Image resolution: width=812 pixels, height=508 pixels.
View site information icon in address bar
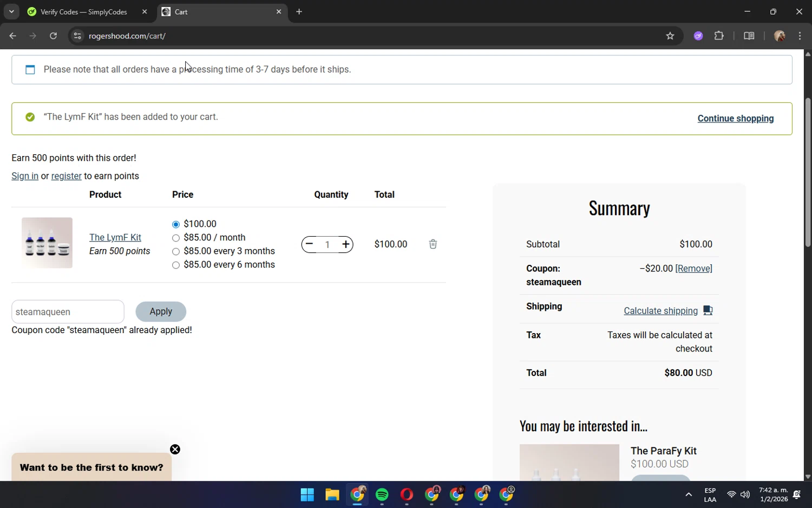coord(77,36)
